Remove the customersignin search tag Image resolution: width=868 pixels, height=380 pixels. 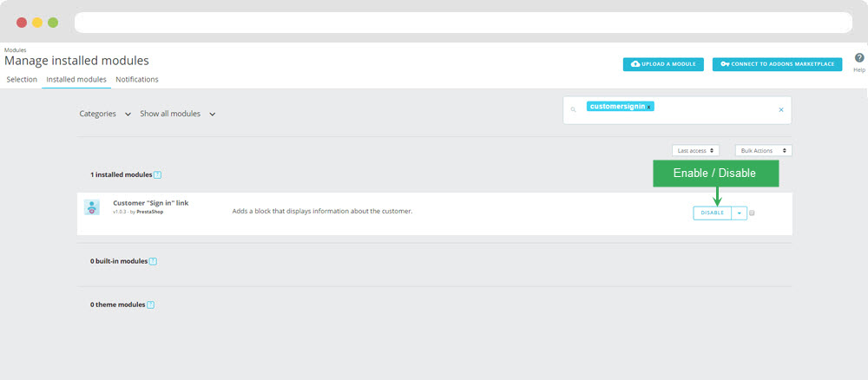point(648,107)
